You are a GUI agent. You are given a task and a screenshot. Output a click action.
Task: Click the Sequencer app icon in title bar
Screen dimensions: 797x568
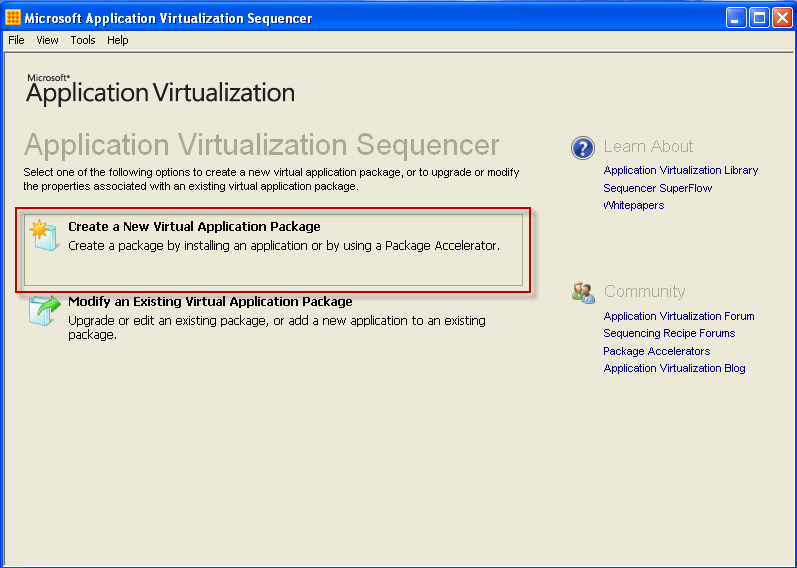[x=13, y=18]
